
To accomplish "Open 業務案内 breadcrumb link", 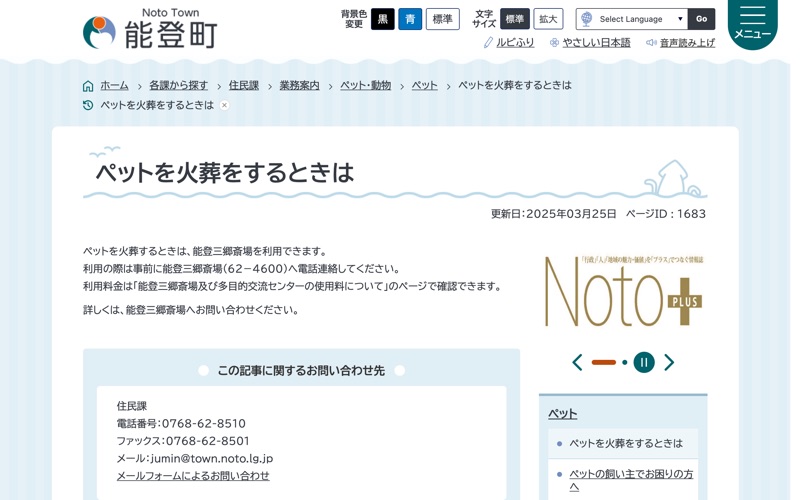I will [299, 86].
